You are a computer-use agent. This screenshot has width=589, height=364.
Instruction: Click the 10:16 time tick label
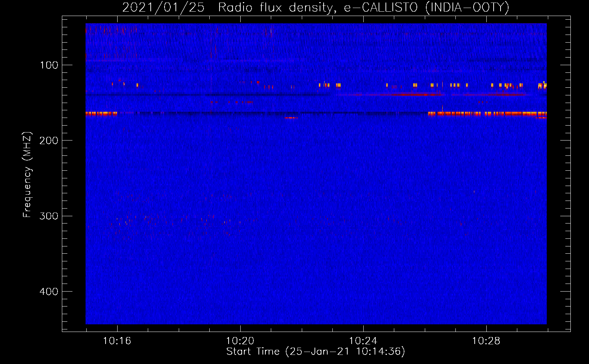117,341
